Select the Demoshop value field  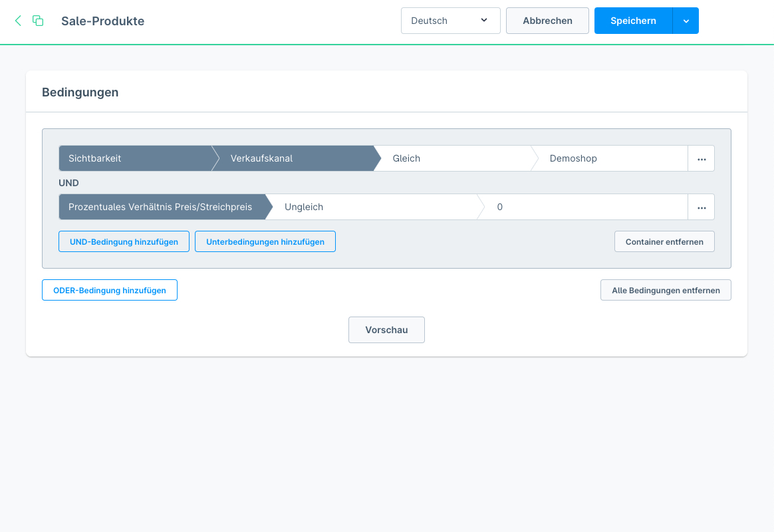612,159
